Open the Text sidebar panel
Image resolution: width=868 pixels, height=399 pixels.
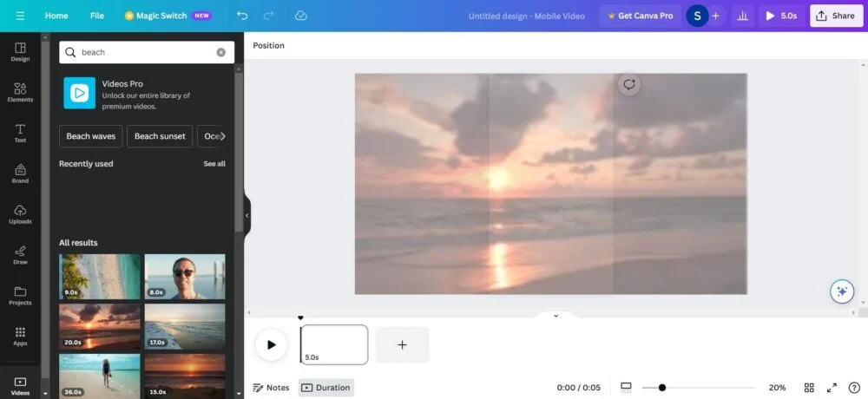(x=20, y=133)
